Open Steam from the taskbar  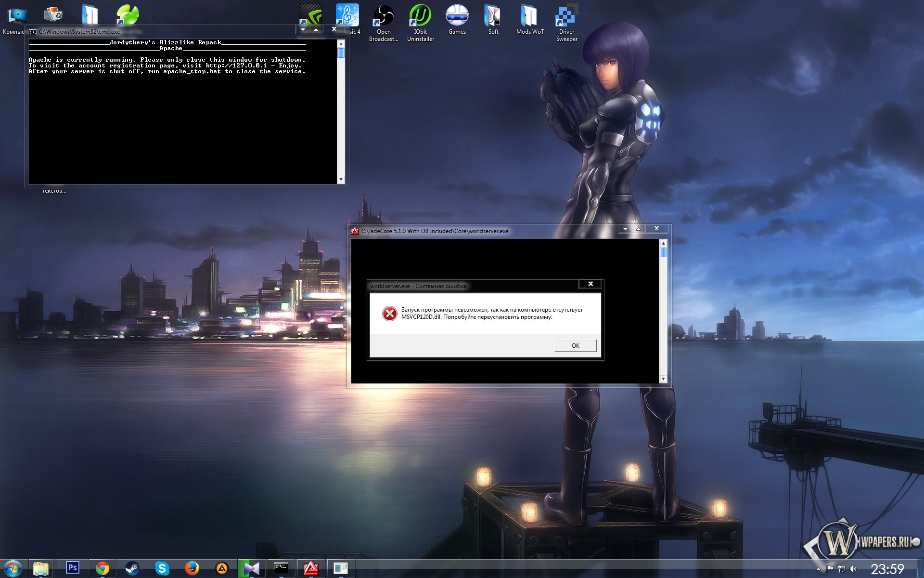(132, 568)
